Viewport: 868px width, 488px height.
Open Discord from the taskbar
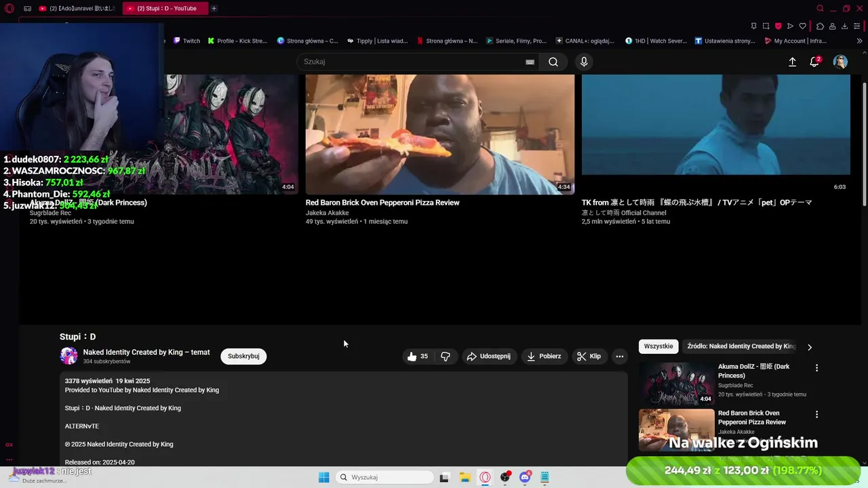525,477
